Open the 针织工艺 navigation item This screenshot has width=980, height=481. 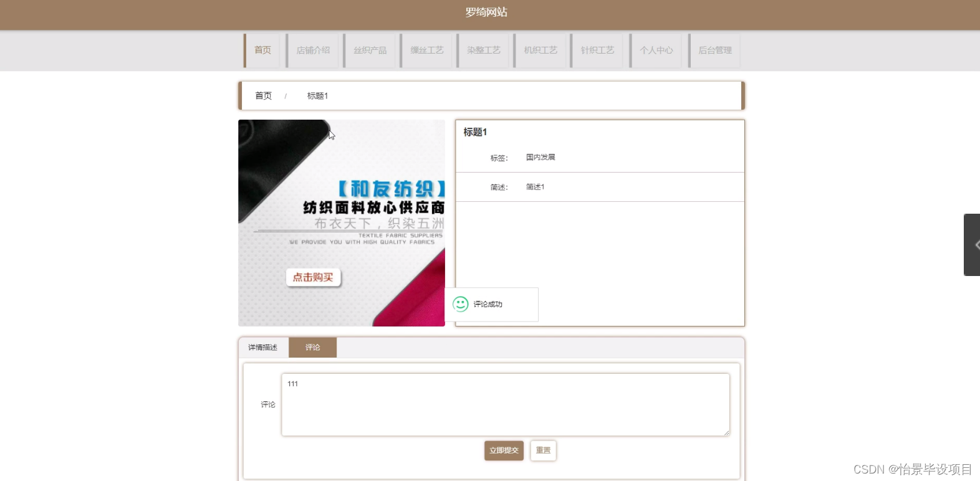coord(597,50)
